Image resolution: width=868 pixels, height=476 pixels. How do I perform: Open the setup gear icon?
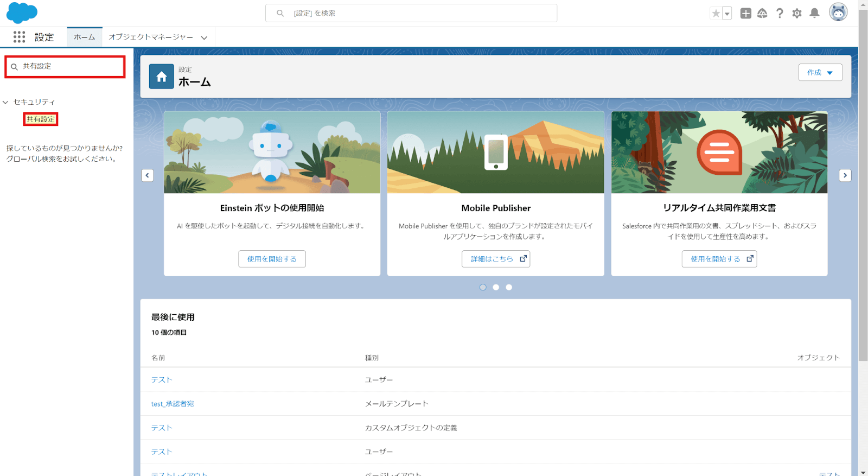click(x=797, y=14)
